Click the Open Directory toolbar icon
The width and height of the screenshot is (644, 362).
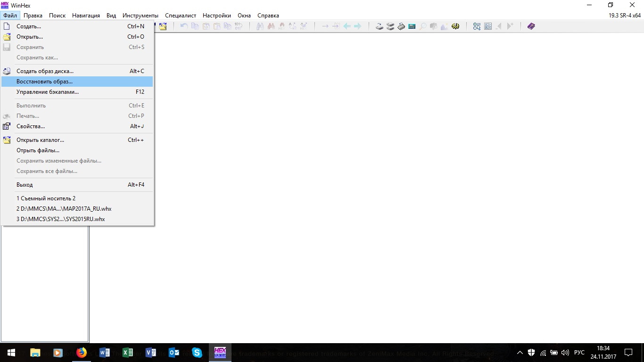(x=162, y=26)
